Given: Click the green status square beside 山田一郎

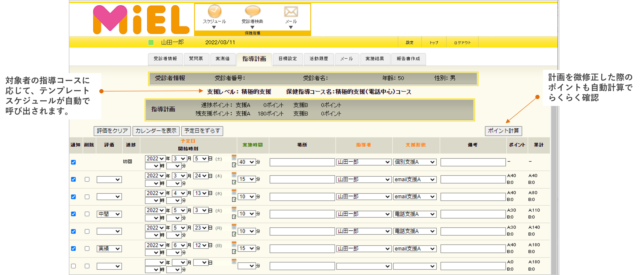Looking at the screenshot, I should point(151,42).
